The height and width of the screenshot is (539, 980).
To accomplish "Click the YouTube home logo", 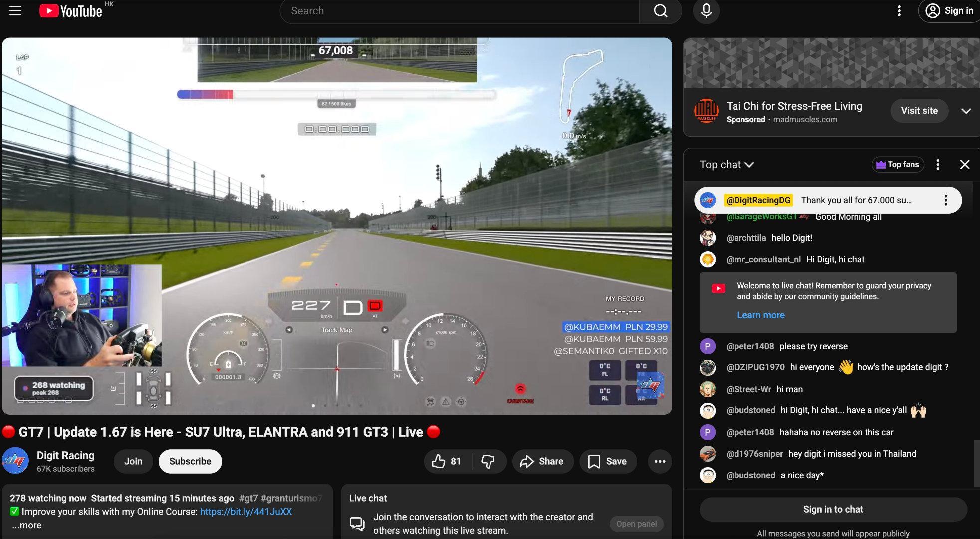I will (x=71, y=11).
